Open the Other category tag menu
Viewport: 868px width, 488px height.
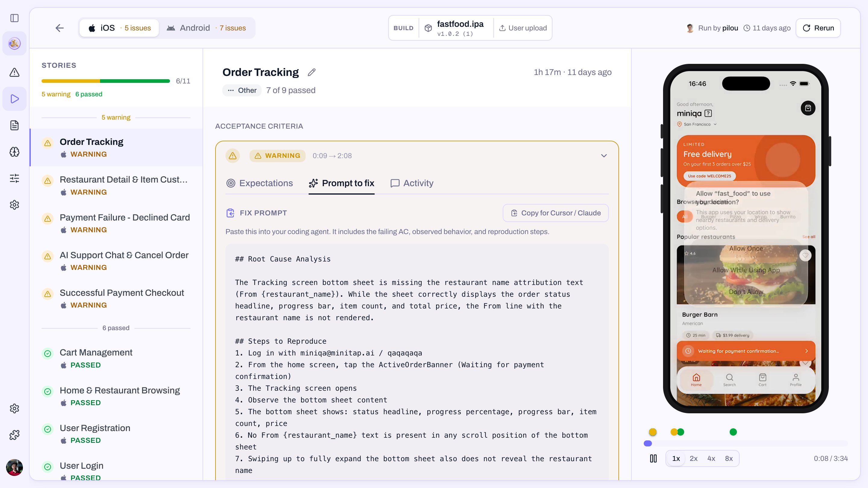[x=242, y=90]
